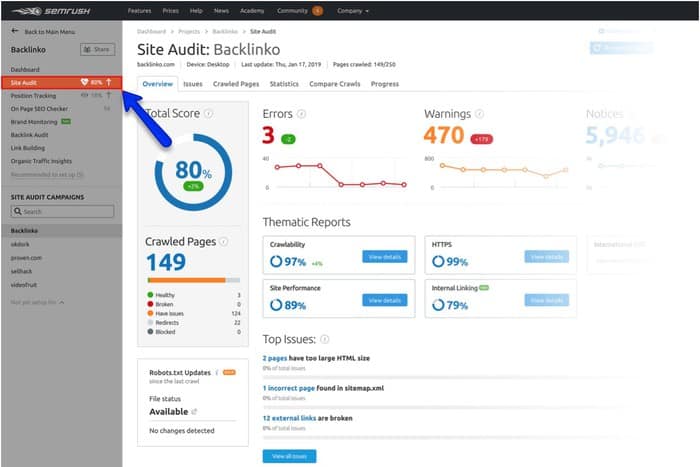
Task: Open the News menu item
Action: tap(221, 11)
